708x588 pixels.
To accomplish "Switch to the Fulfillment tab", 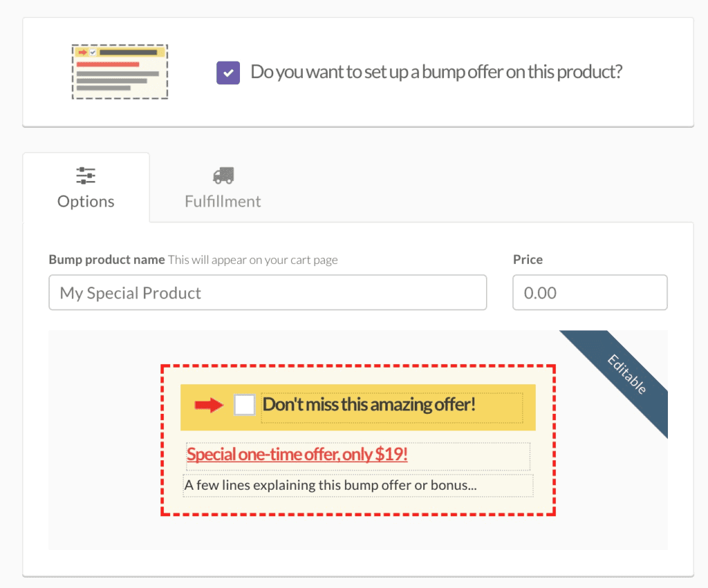I will point(223,188).
